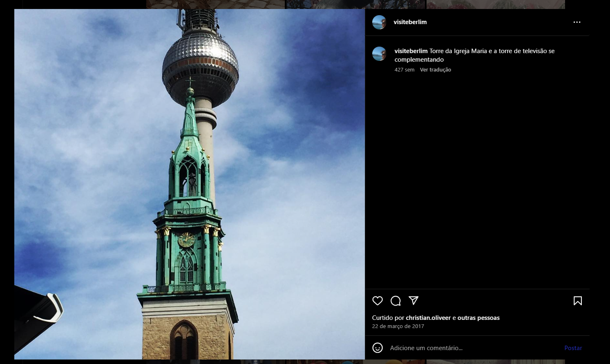
Task: Click the '427 sem' timestamp
Action: coord(404,70)
